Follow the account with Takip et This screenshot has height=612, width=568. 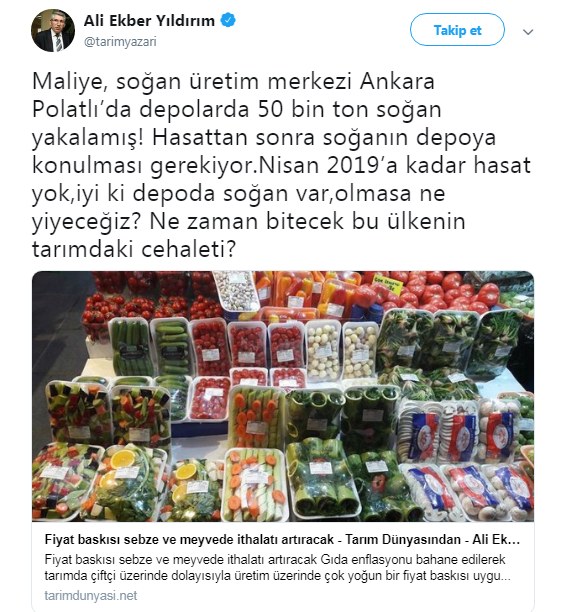click(x=457, y=30)
